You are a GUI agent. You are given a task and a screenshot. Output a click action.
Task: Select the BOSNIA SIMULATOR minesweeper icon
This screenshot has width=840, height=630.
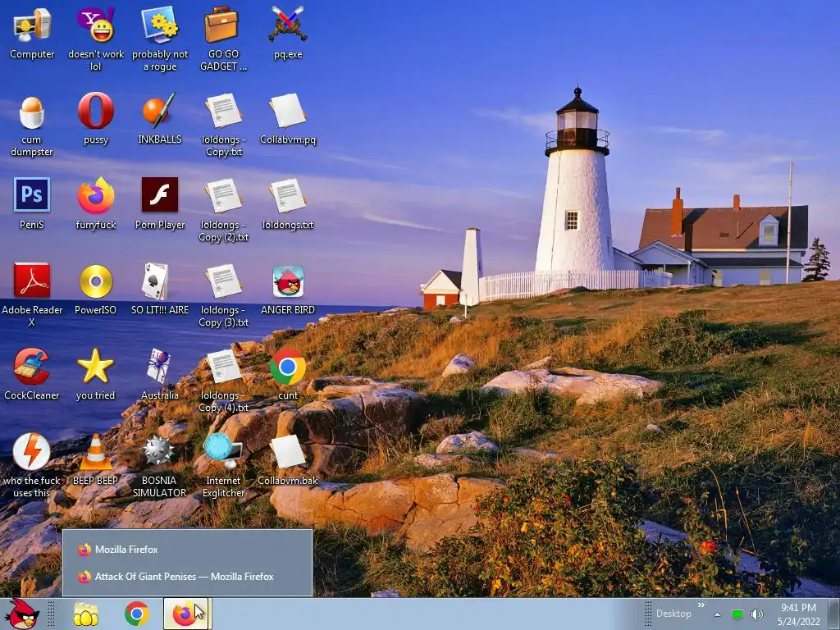(x=160, y=465)
